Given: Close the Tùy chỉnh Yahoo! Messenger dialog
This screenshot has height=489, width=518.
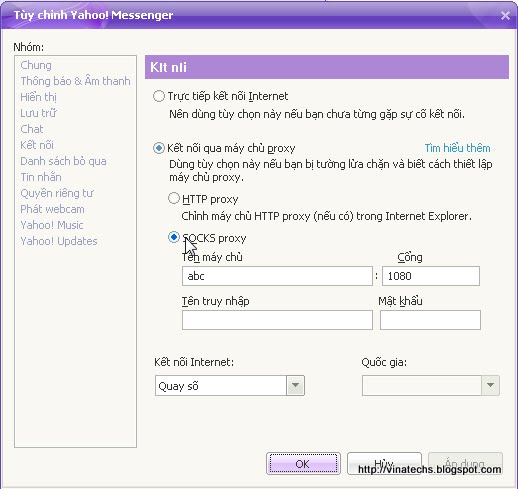Looking at the screenshot, I should tap(505, 15).
